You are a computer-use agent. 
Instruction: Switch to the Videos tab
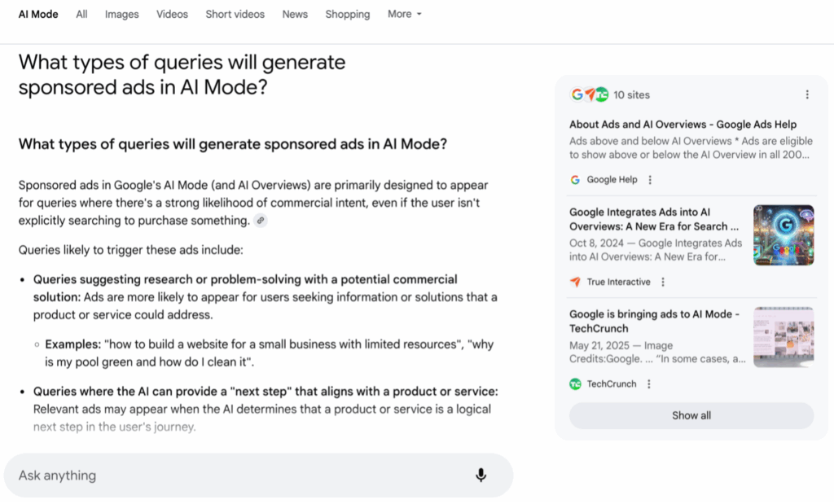tap(172, 14)
